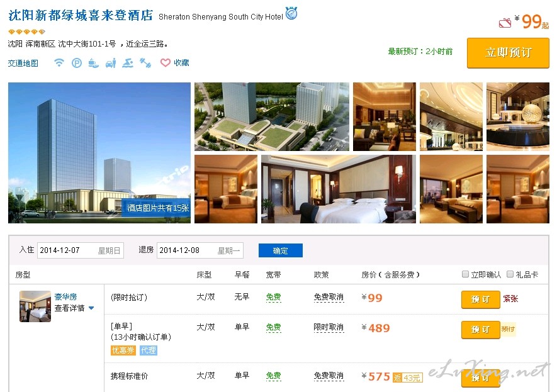Image resolution: width=557 pixels, height=392 pixels.
Task: Click the hotel address text 沈中大街101-1号
Action: 87,43
